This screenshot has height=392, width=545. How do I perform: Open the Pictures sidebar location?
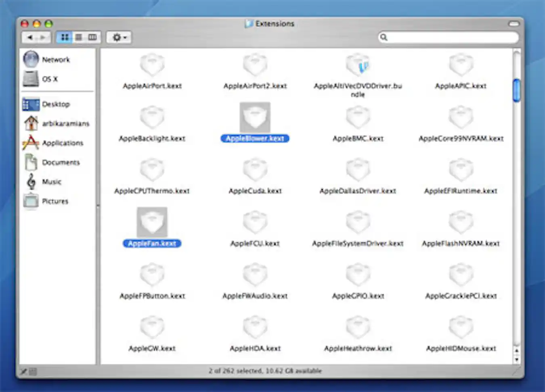pyautogui.click(x=55, y=201)
